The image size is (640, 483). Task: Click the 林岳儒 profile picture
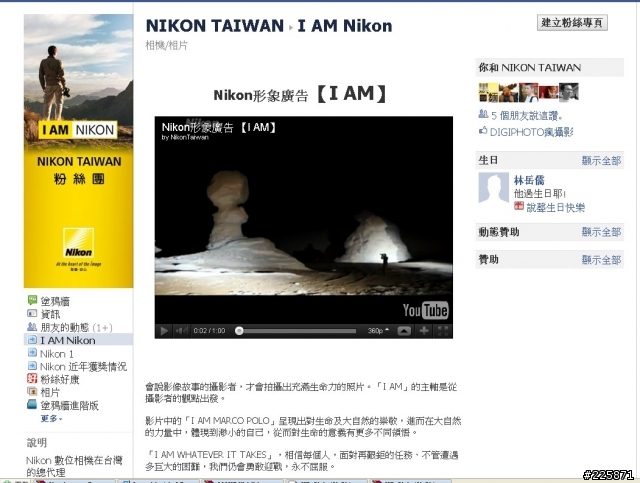coord(493,188)
